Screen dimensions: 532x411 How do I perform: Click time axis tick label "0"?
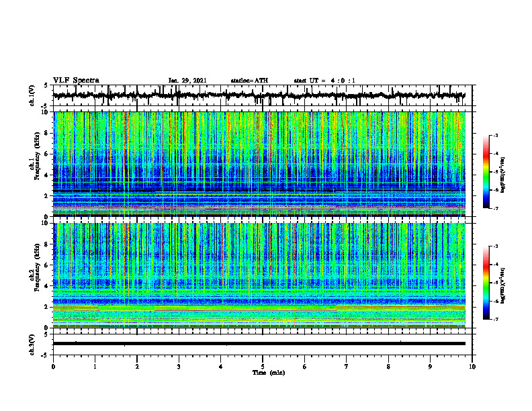53,367
